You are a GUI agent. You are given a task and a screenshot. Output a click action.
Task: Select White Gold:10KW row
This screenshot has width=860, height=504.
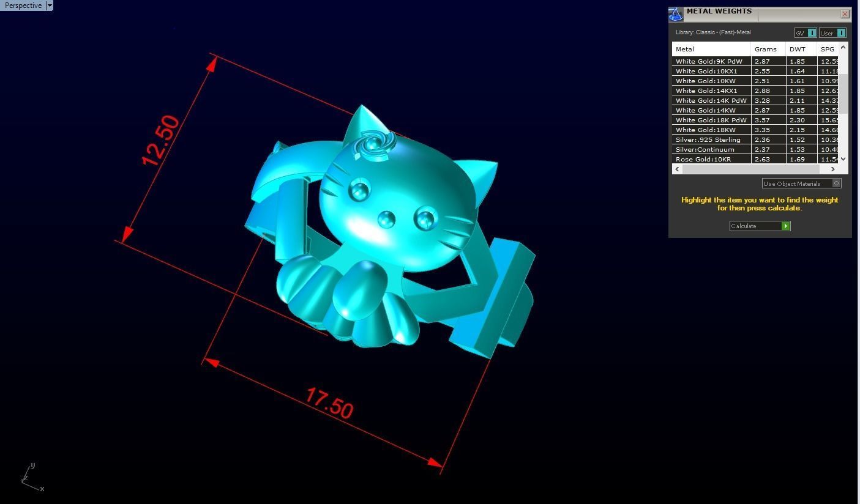[x=755, y=81]
